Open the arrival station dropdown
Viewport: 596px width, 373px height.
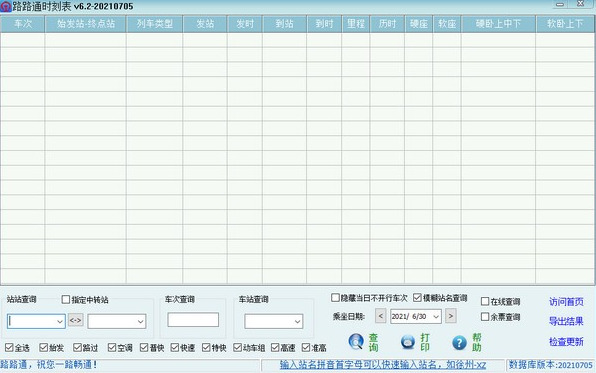pos(140,322)
